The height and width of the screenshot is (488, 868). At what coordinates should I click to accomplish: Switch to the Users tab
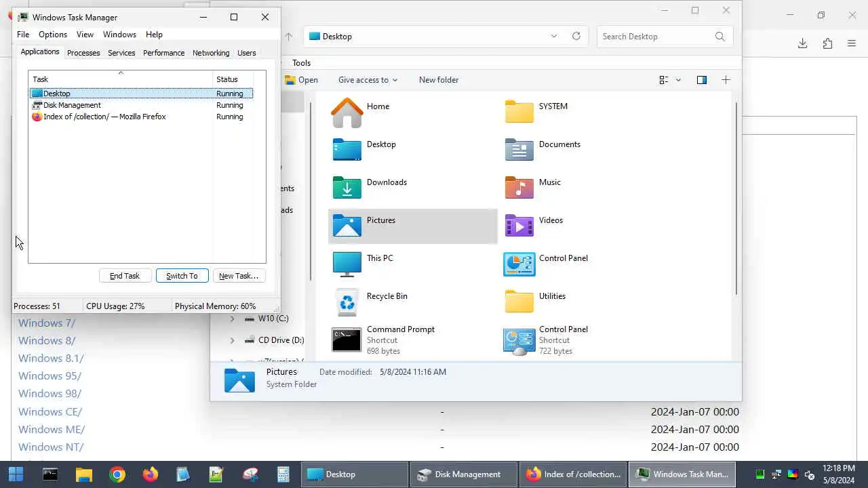pyautogui.click(x=247, y=53)
